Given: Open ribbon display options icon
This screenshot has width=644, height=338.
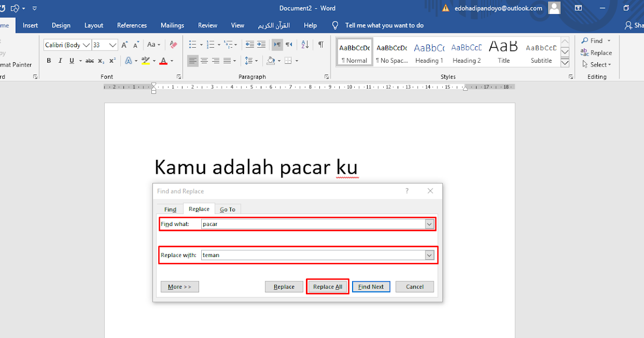Looking at the screenshot, I should coord(579,8).
